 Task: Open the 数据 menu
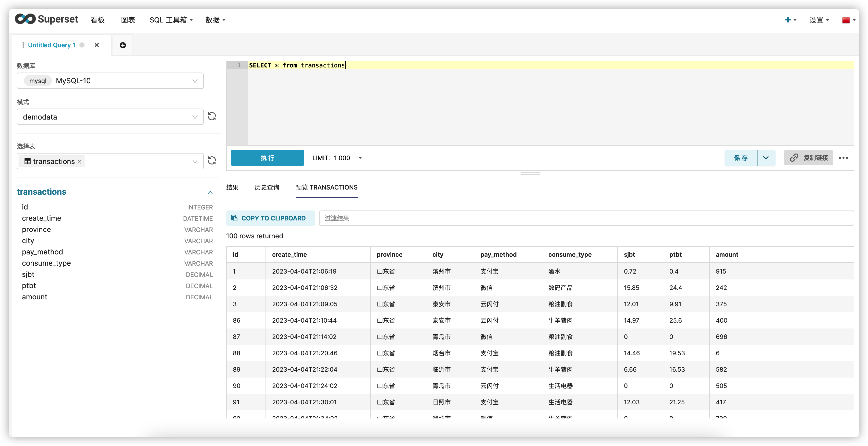click(215, 20)
